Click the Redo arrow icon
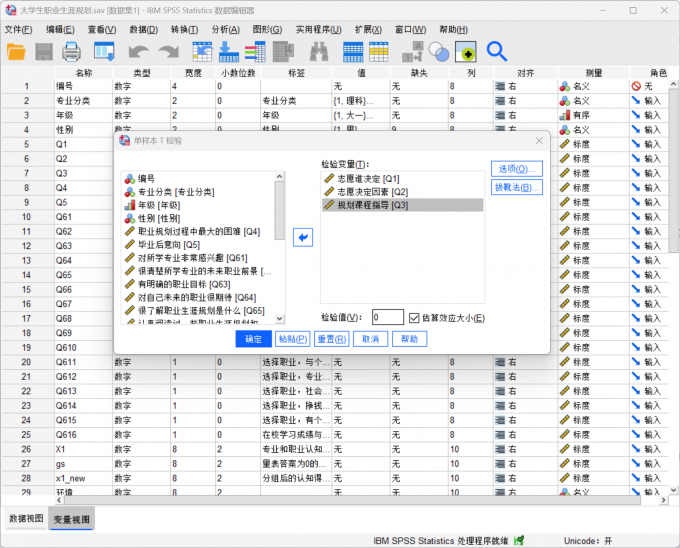 pyautogui.click(x=169, y=52)
